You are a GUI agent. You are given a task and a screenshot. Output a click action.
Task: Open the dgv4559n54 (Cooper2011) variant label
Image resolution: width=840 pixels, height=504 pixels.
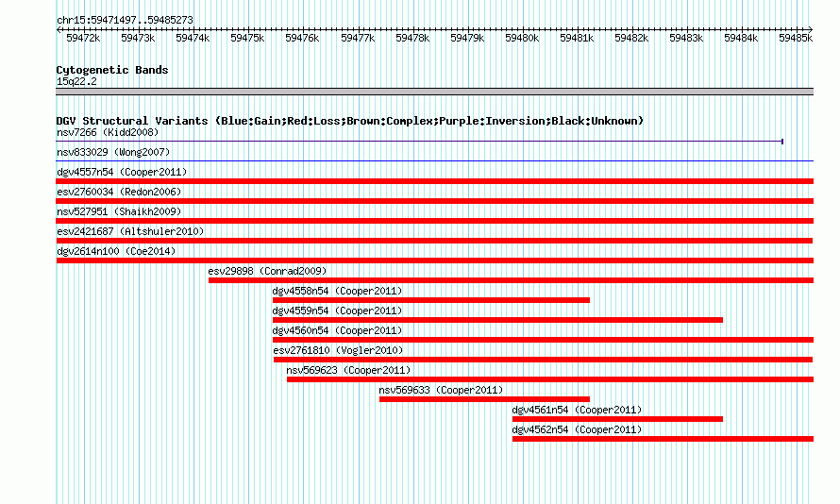[x=337, y=311]
